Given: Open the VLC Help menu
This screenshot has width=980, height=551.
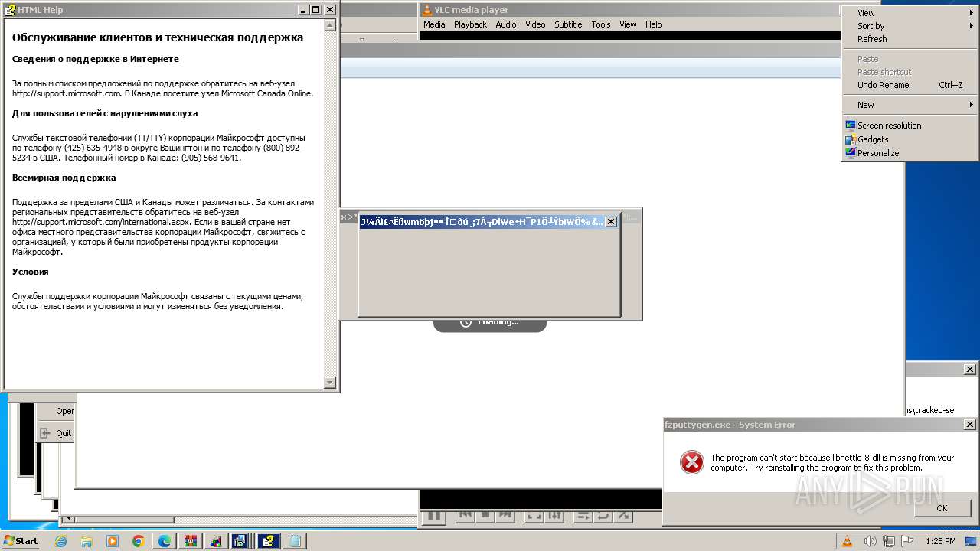Looking at the screenshot, I should tap(653, 24).
